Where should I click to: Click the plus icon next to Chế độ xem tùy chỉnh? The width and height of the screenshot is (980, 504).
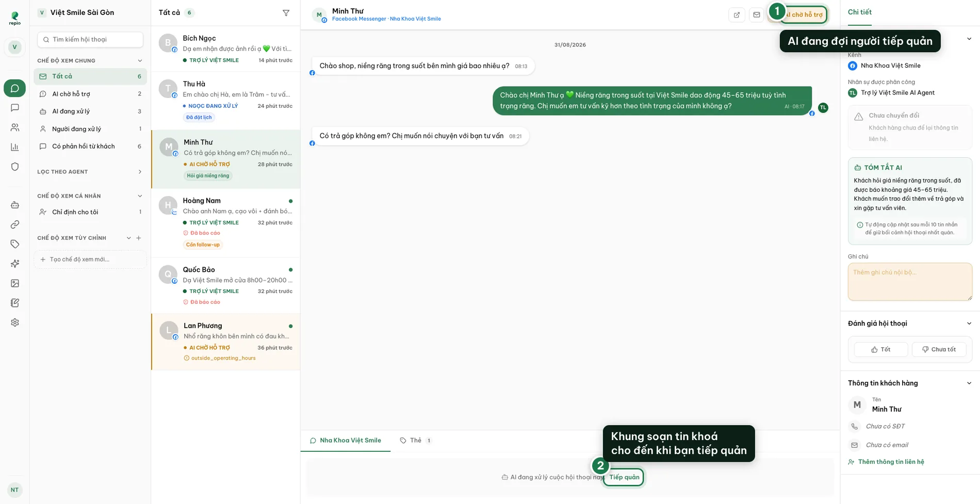coord(138,238)
